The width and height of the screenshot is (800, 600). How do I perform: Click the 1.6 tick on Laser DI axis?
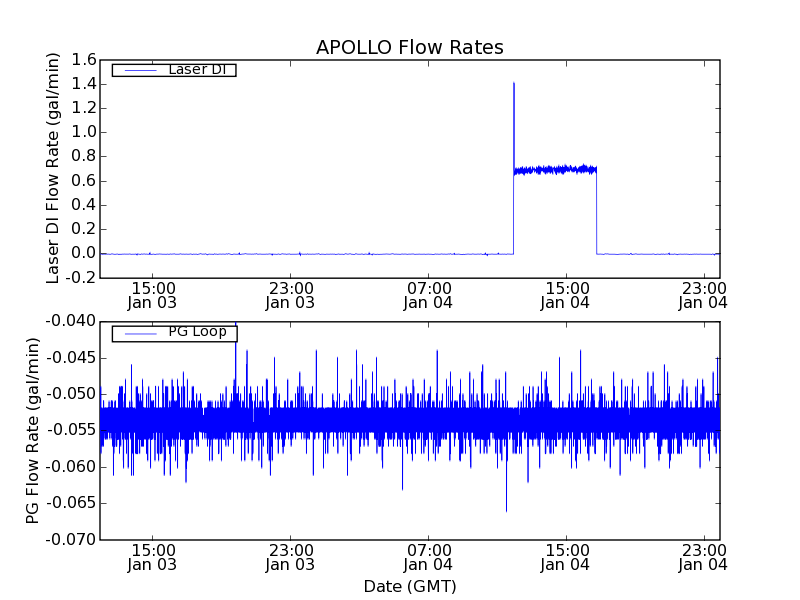pyautogui.click(x=84, y=60)
